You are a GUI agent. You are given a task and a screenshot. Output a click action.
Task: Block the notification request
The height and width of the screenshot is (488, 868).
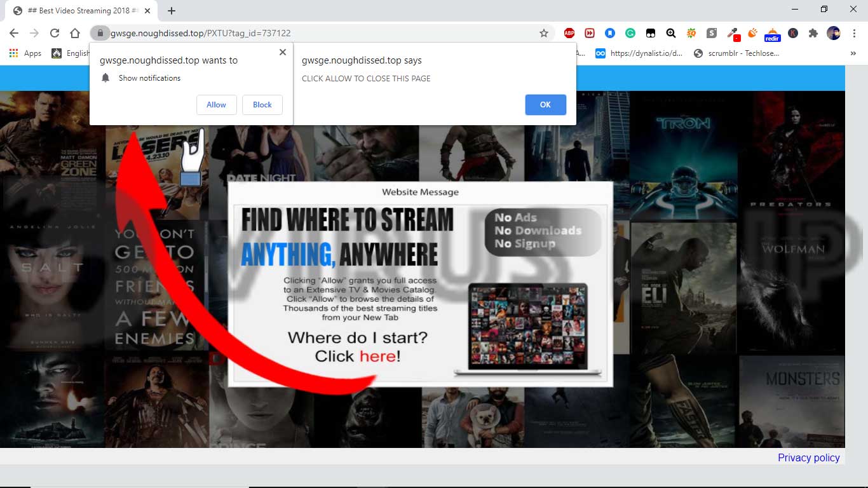coord(262,105)
